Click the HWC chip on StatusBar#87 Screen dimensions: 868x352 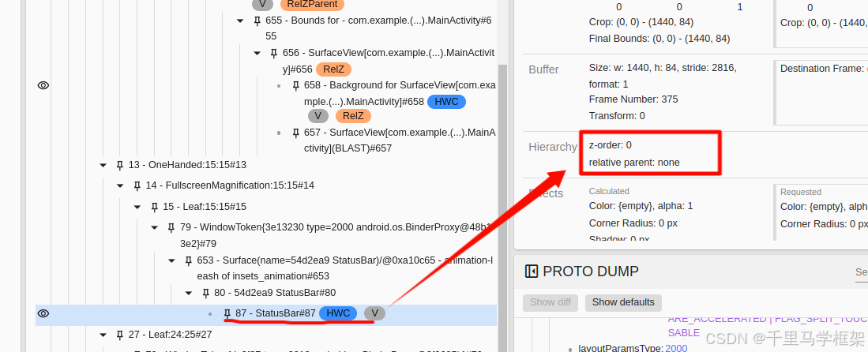point(338,313)
